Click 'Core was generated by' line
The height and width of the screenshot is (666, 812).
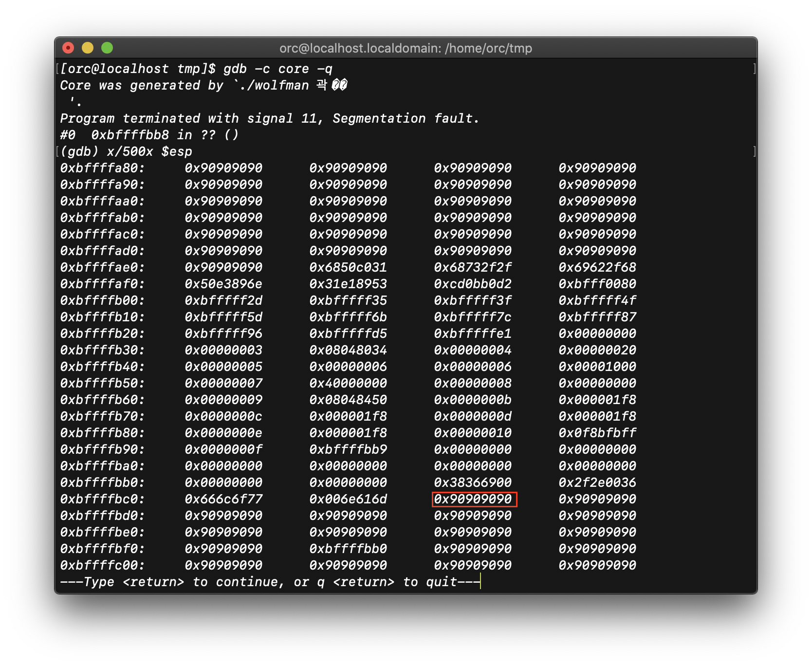pos(203,86)
